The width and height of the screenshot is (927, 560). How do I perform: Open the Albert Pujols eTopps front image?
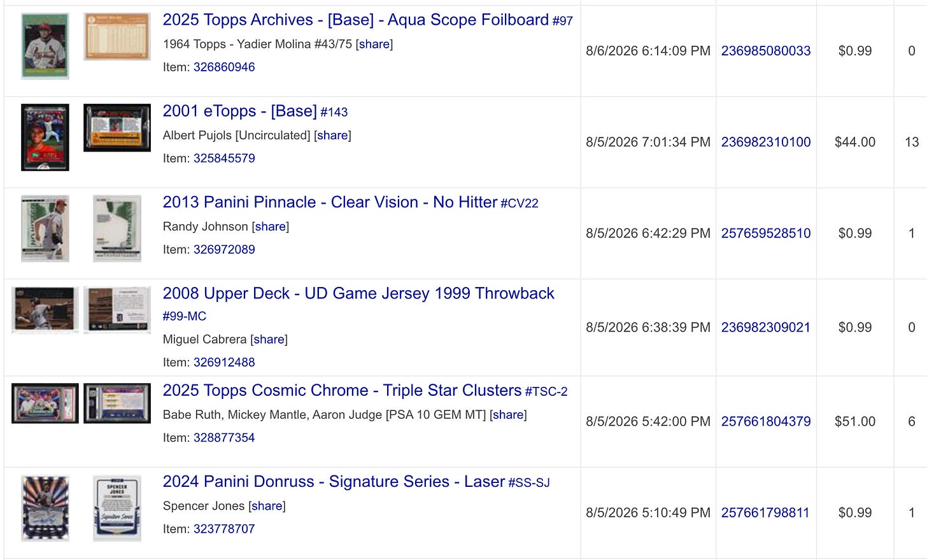tap(45, 137)
